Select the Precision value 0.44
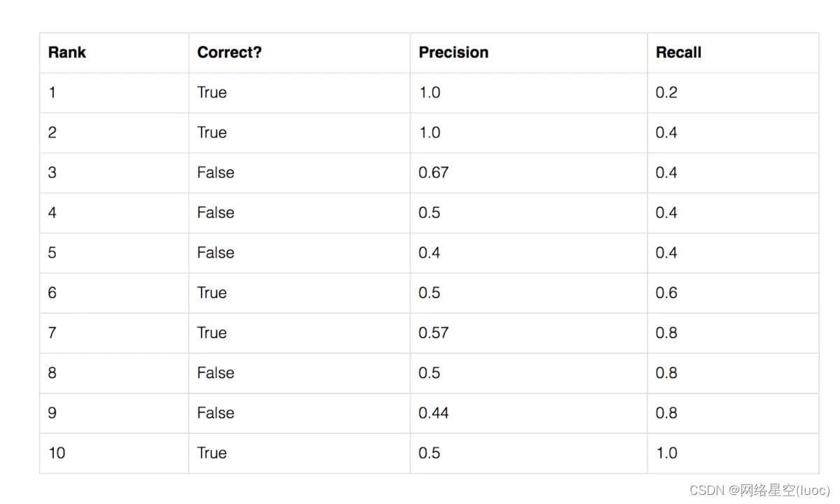Screen dimensions: 840x504 click(x=433, y=413)
